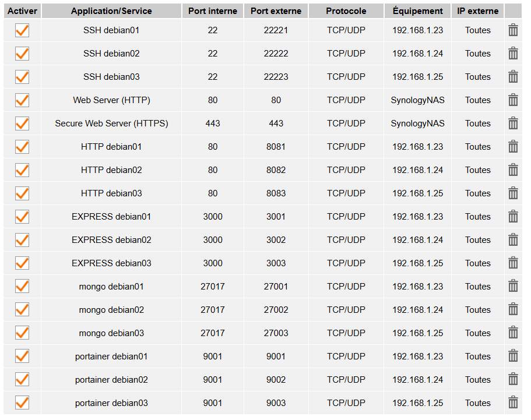Select the SynologyNAS cell in HTTPS row
Image resolution: width=531 pixels, height=420 pixels.
point(417,123)
